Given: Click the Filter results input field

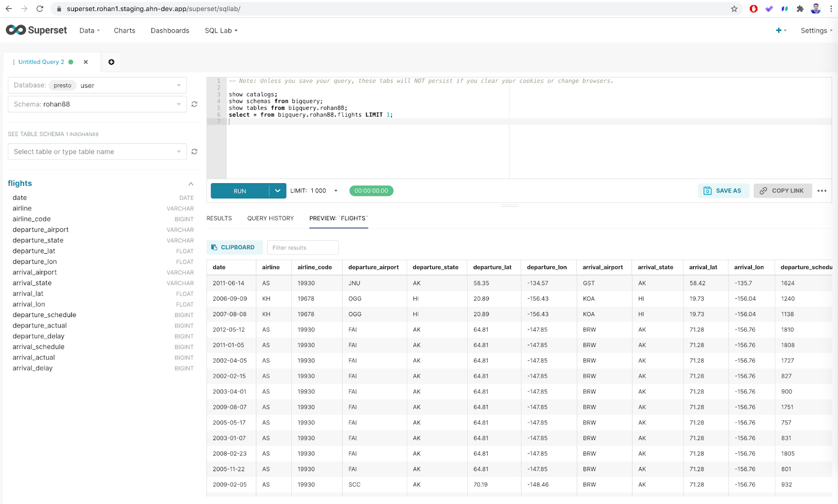Looking at the screenshot, I should click(x=302, y=248).
